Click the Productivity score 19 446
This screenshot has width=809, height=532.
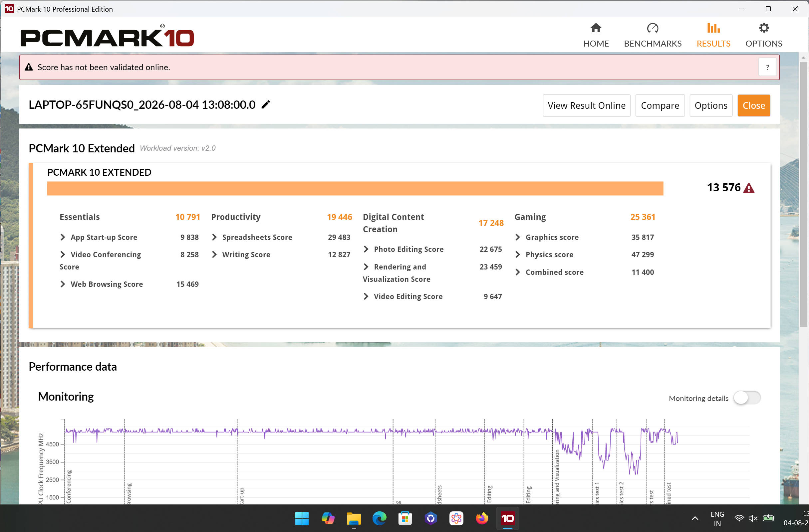(x=339, y=217)
